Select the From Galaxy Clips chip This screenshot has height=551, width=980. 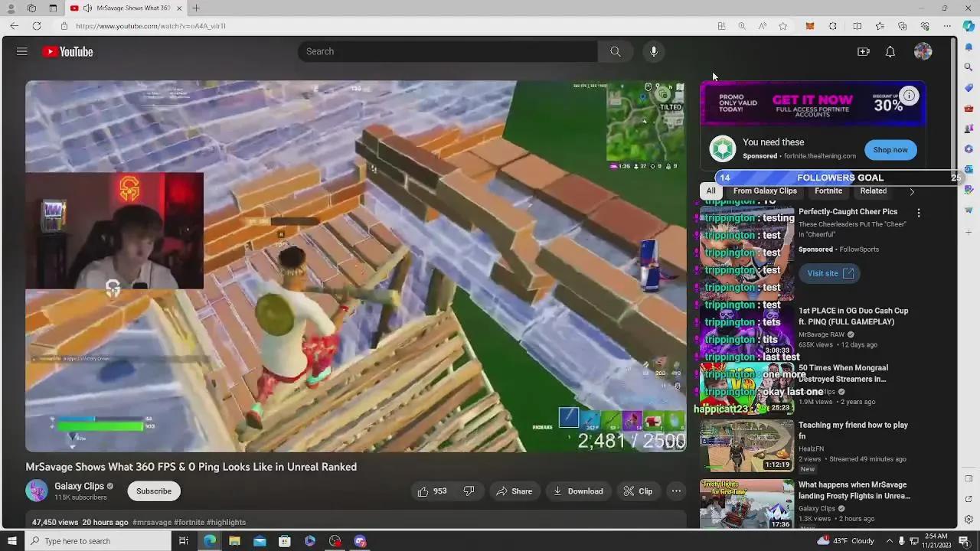[x=765, y=191]
